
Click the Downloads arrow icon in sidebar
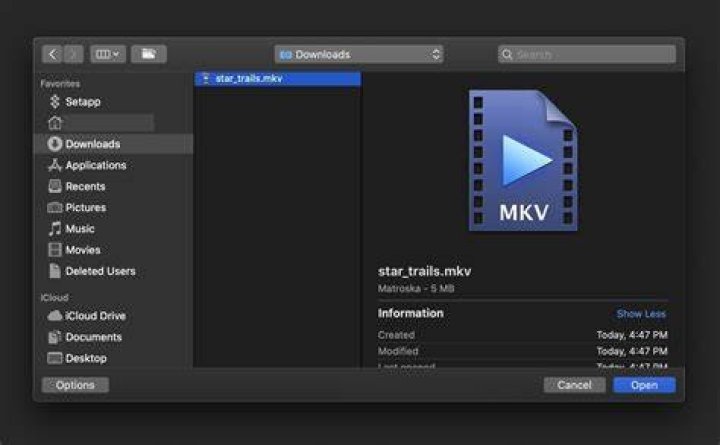coord(55,144)
